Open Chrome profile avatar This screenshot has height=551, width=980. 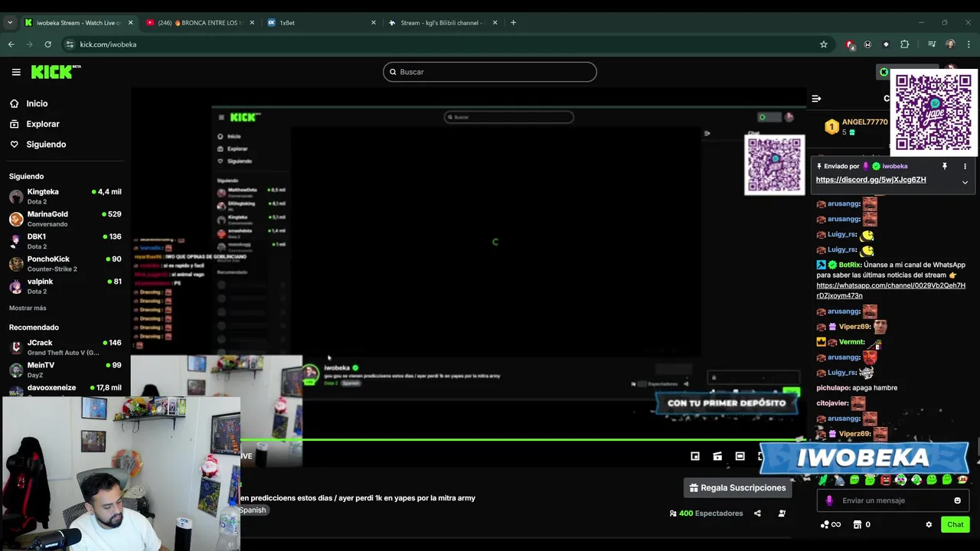950,44
